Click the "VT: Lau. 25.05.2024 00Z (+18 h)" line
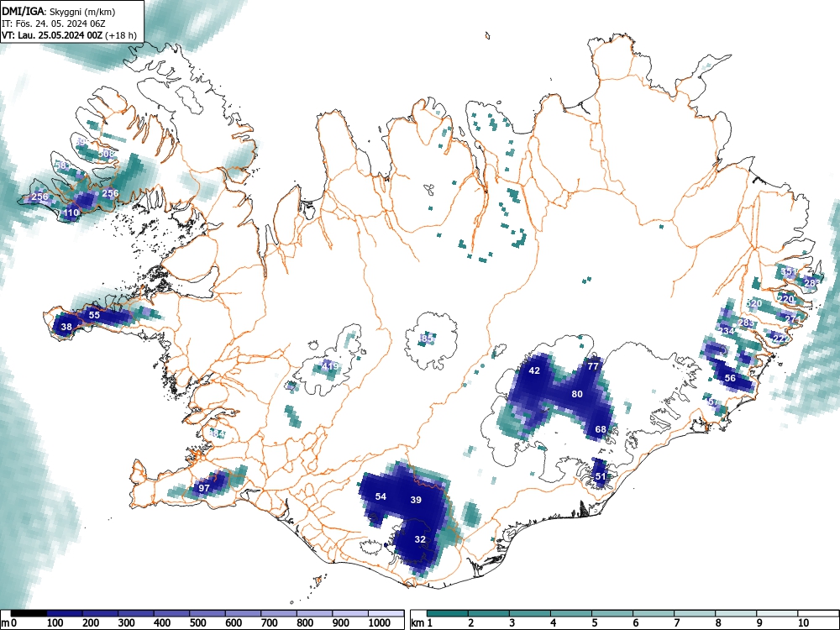Image resolution: width=840 pixels, height=630 pixels. [x=69, y=35]
